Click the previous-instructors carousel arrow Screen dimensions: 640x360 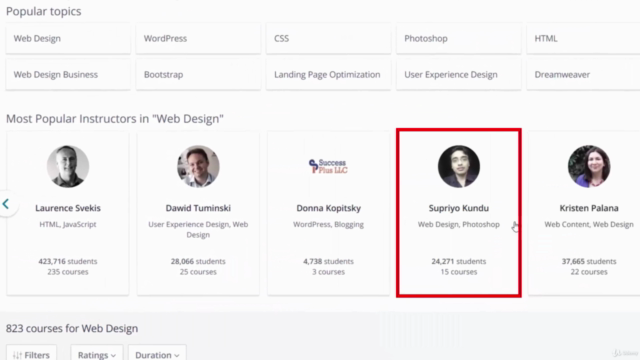7,204
